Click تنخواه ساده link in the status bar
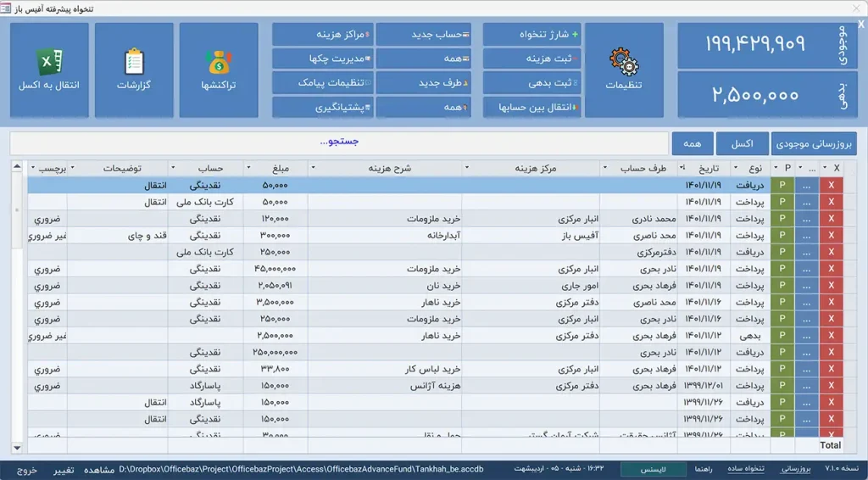868x480 pixels. click(x=746, y=469)
